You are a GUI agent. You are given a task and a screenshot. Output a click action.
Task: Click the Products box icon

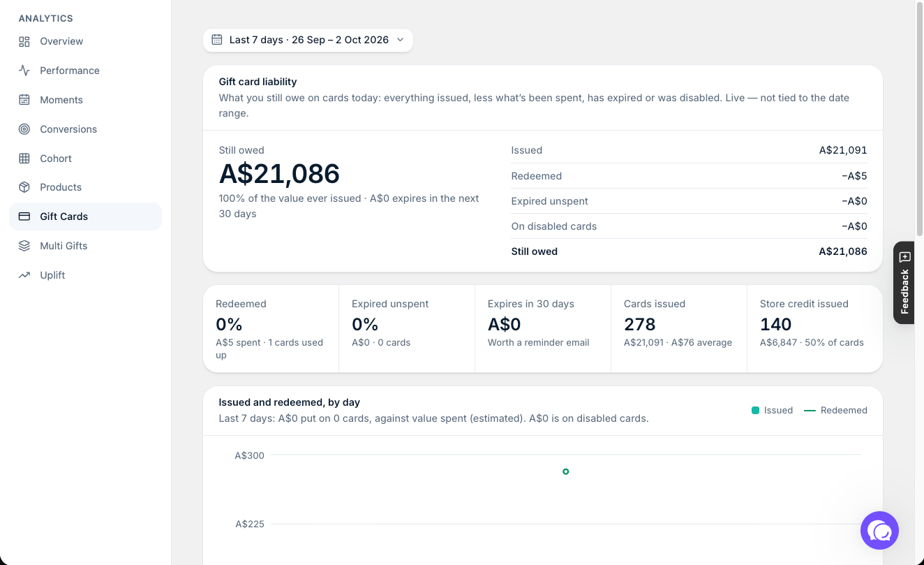24,187
